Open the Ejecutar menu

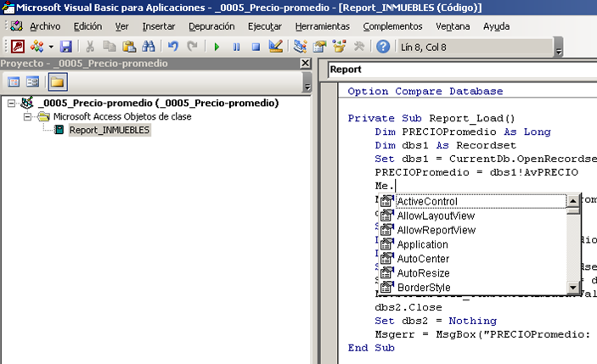tap(265, 26)
